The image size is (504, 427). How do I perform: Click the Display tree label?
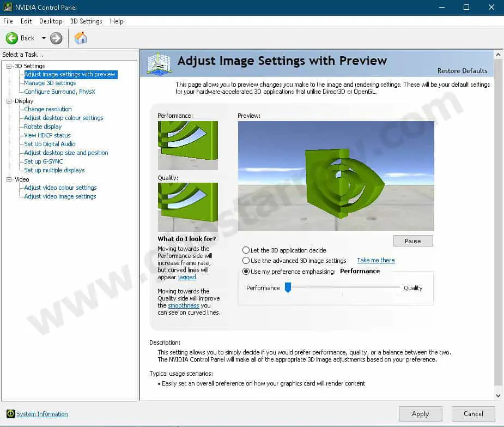[24, 101]
